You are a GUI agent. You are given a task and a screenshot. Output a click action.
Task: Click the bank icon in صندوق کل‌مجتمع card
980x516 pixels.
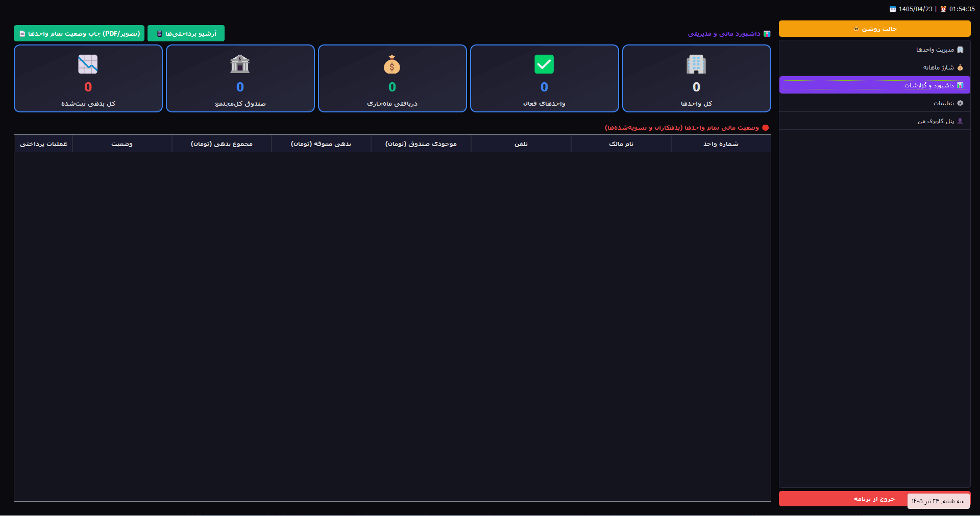coord(240,64)
